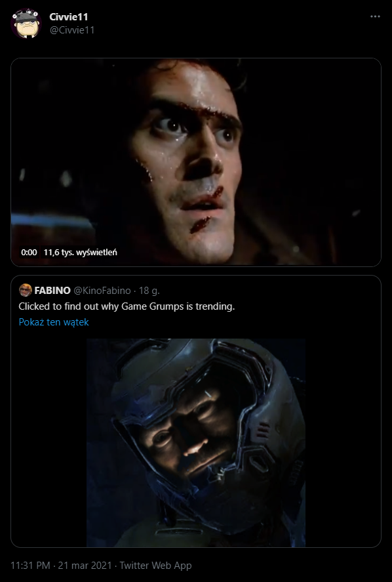Open the Twitter Web App source link
Viewport: 392px width, 582px height.
pyautogui.click(x=155, y=566)
